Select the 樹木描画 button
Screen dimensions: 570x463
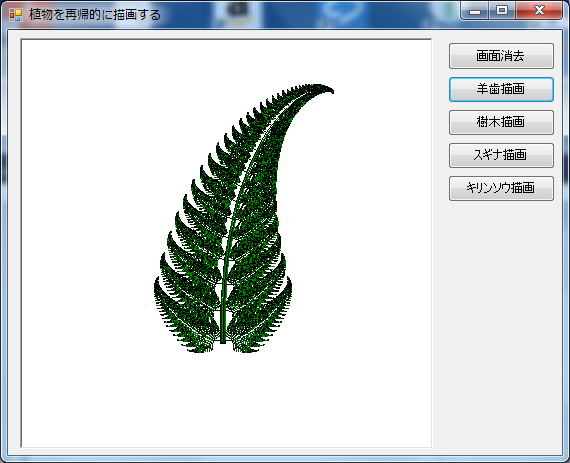click(x=501, y=122)
